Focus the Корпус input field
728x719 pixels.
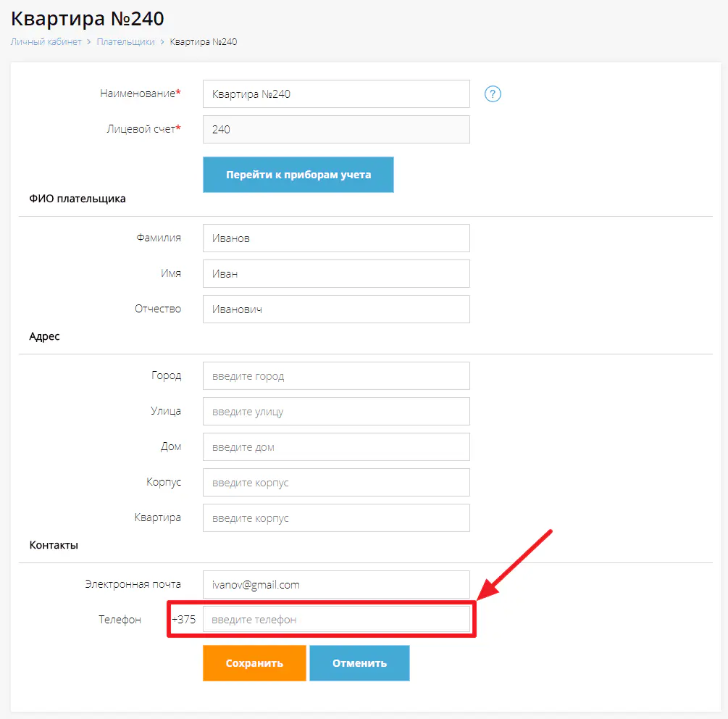336,482
